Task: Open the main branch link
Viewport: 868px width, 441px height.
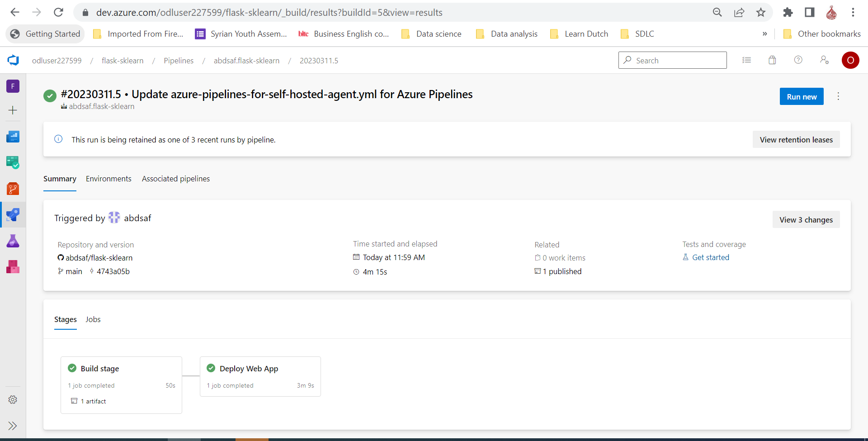Action: 74,271
